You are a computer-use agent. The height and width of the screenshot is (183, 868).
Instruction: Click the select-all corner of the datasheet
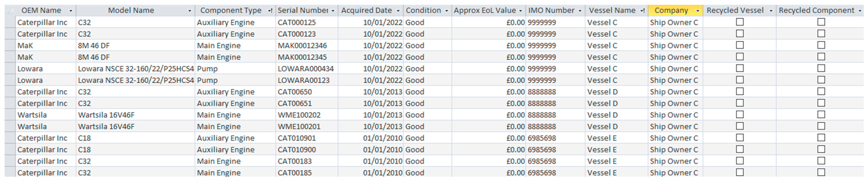(10, 11)
